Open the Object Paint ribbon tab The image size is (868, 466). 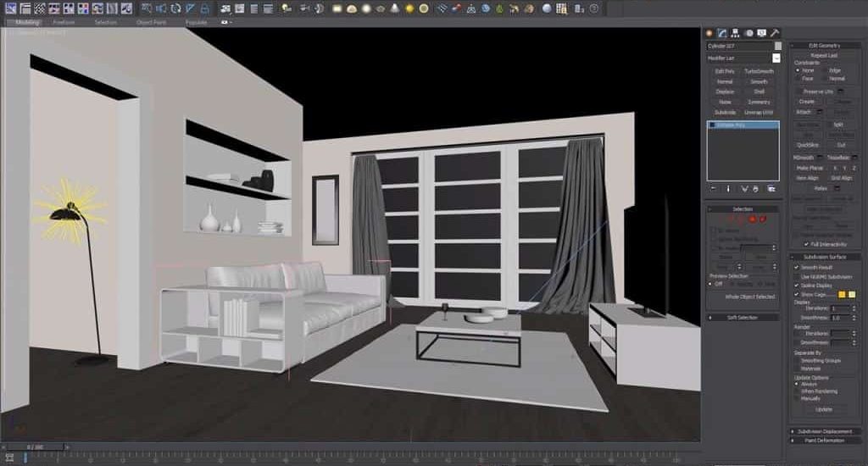151,22
